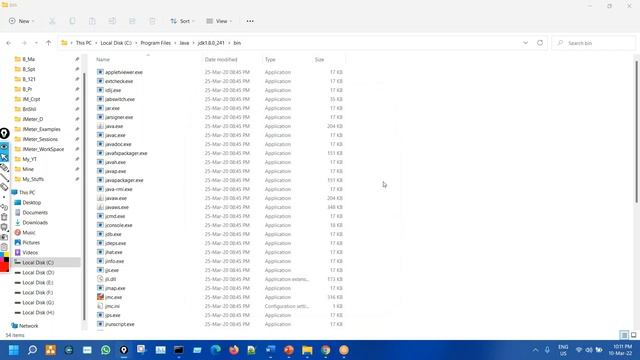
Task: Switch to details view layout icon
Action: tap(624, 335)
